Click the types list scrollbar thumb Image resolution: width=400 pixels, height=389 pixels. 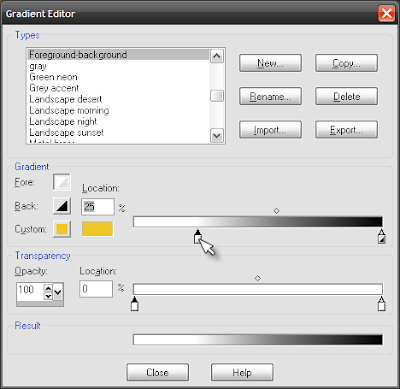pyautogui.click(x=217, y=96)
